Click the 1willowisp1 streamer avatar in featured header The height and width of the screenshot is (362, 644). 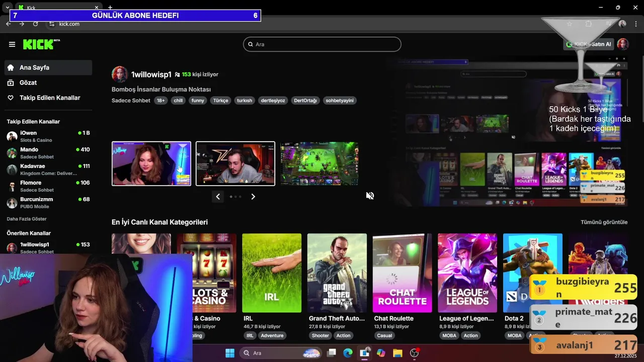click(120, 74)
